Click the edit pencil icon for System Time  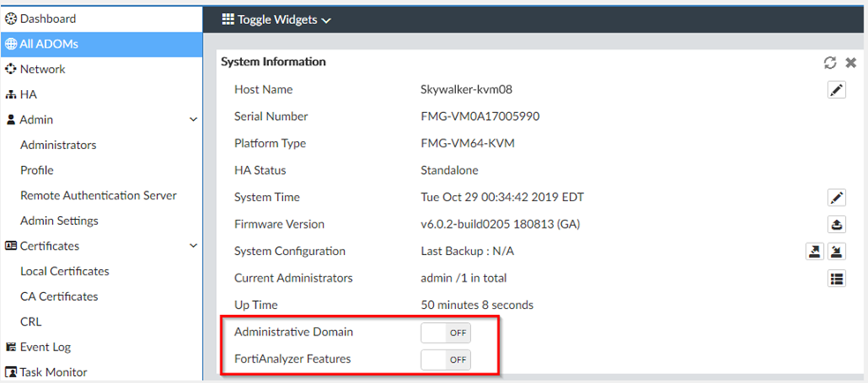[836, 197]
